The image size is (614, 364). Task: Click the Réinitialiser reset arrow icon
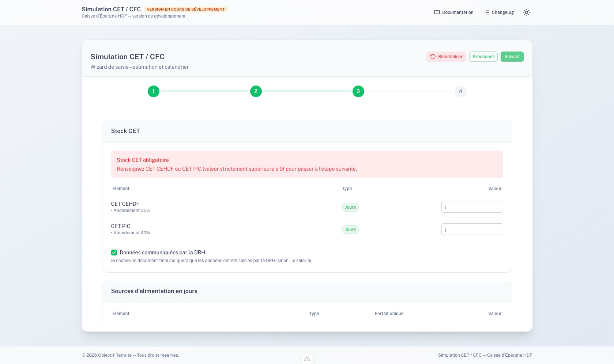pyautogui.click(x=433, y=57)
